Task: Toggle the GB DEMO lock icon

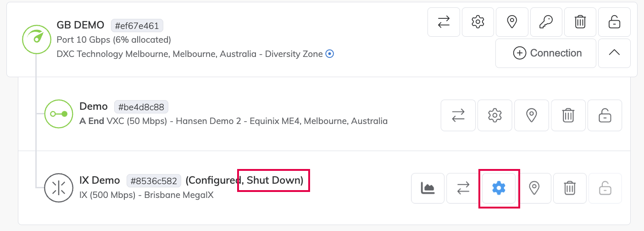Action: [614, 22]
